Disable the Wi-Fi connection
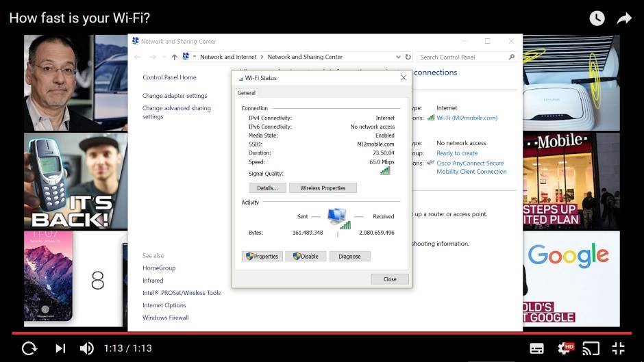The height and width of the screenshot is (362, 644). tap(306, 257)
